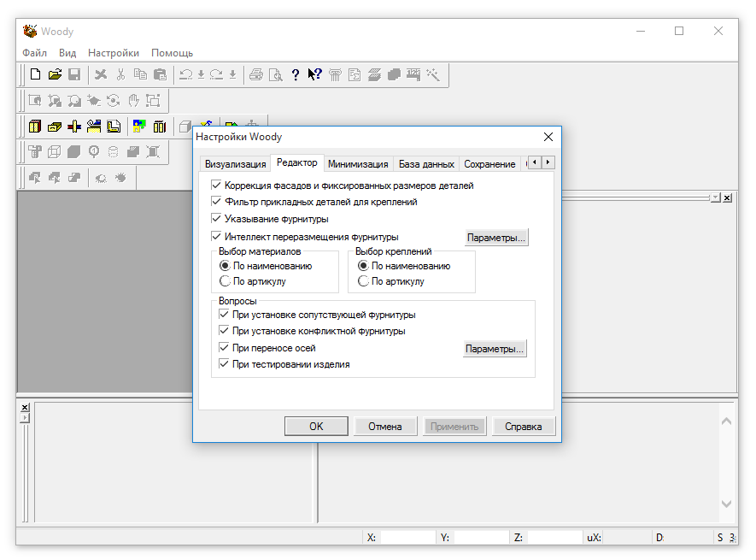Open the Помощь menu

[172, 53]
